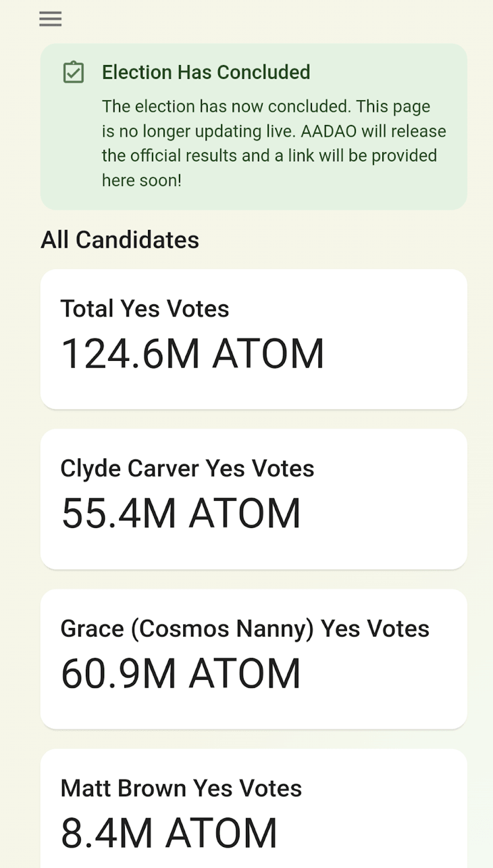Click the clipboard check icon in banner
The height and width of the screenshot is (868, 493).
tap(73, 72)
